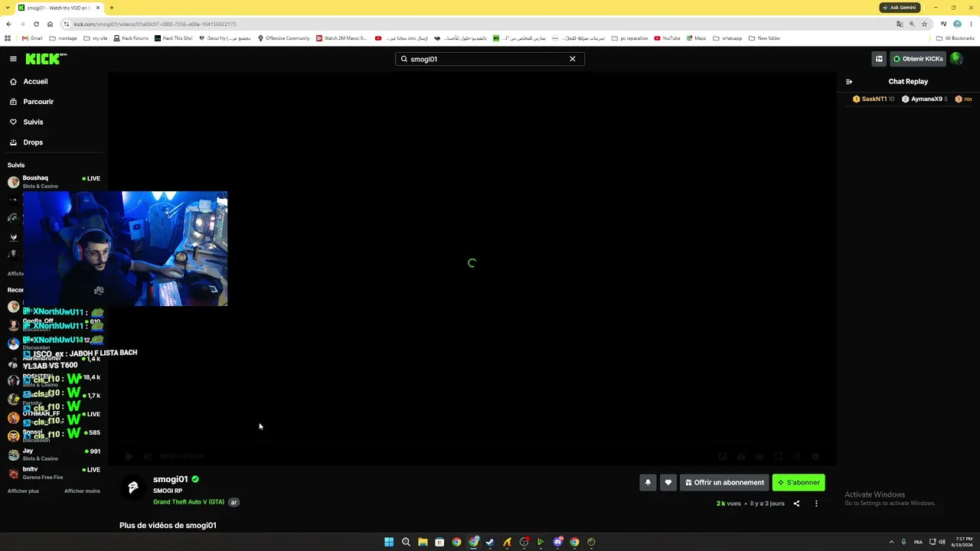Expand the pc reparation bookmarks folder
Screen dimensions: 980x551
coord(629,38)
